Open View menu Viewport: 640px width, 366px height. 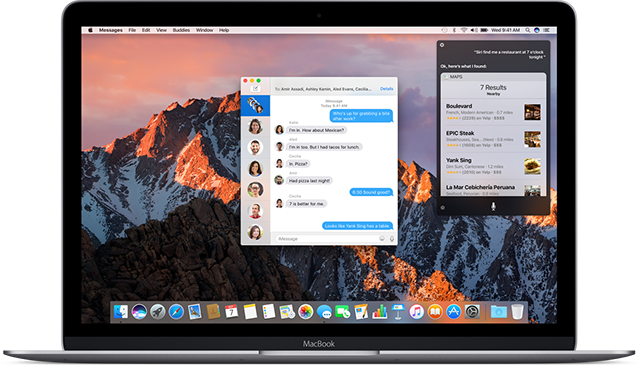[162, 30]
